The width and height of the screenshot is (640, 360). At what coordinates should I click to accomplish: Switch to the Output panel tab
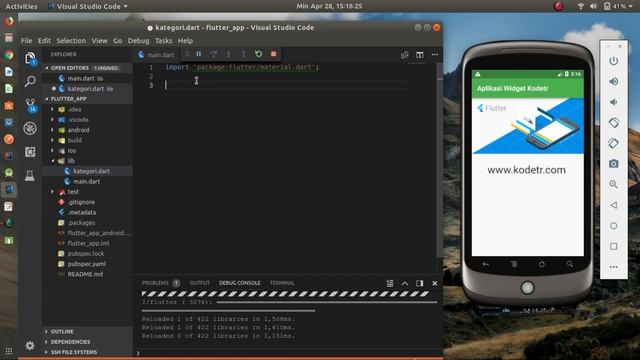[200, 283]
